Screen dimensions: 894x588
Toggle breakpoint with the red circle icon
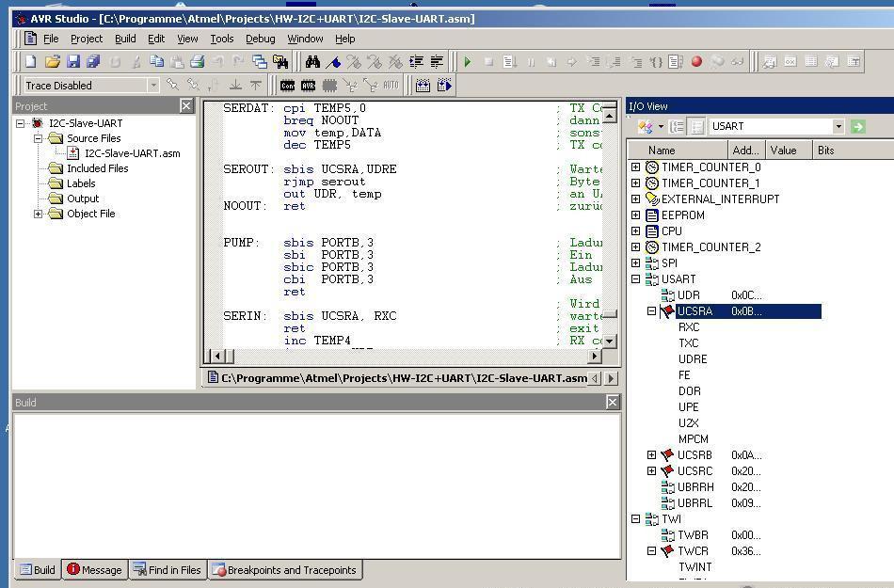click(x=696, y=62)
